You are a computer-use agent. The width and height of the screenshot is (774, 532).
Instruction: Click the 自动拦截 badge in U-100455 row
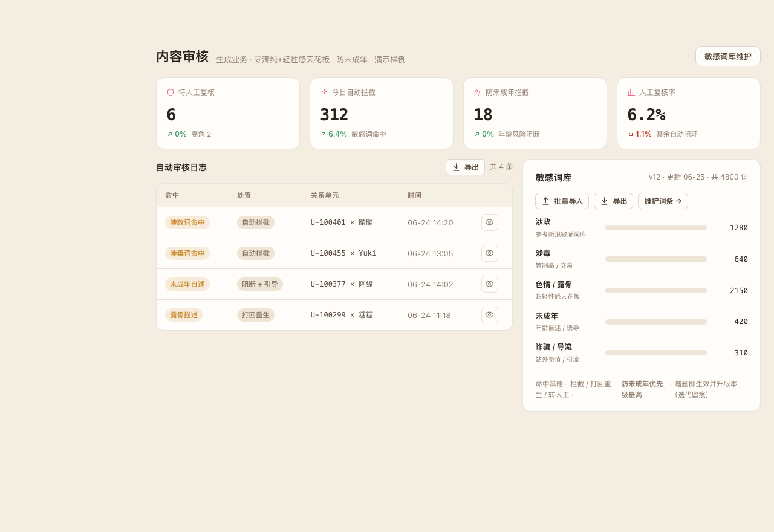click(x=256, y=253)
